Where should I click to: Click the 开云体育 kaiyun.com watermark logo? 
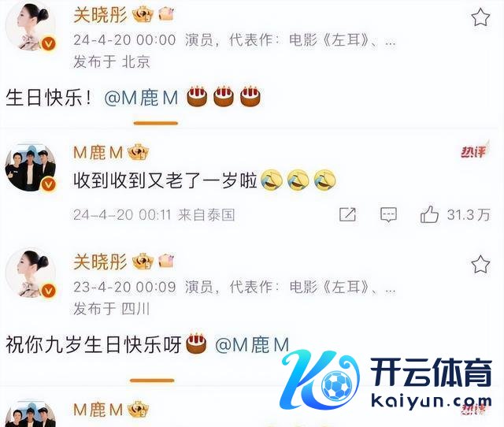pos(386,380)
